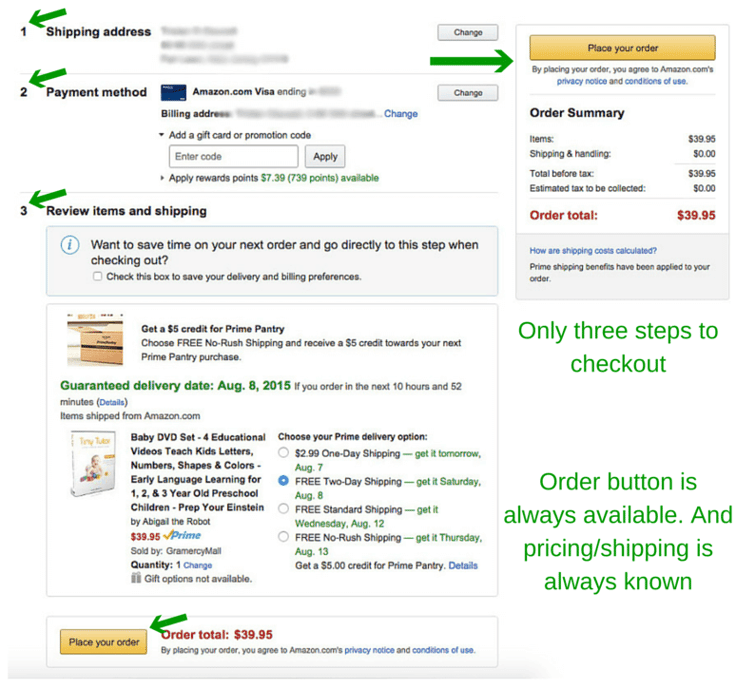Click the gift icon beside Gift options
The width and height of the screenshot is (736, 689).
[x=136, y=578]
